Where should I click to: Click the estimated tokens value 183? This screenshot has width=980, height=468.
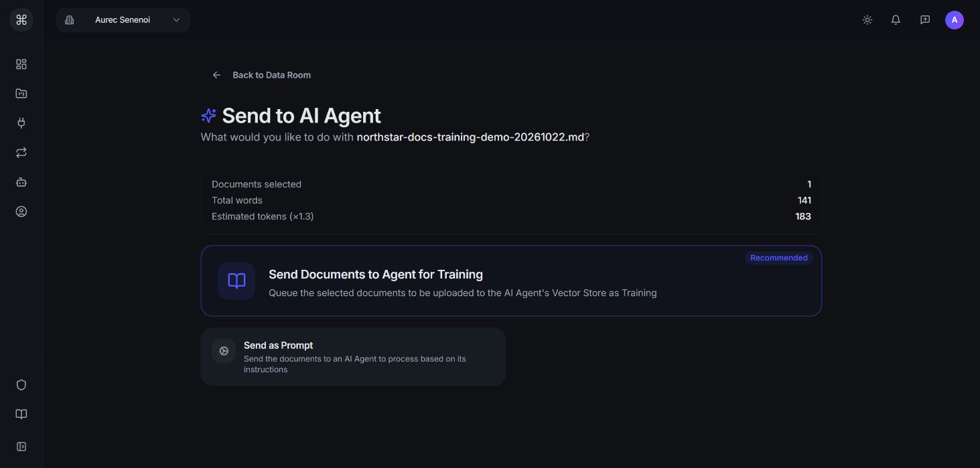point(803,216)
